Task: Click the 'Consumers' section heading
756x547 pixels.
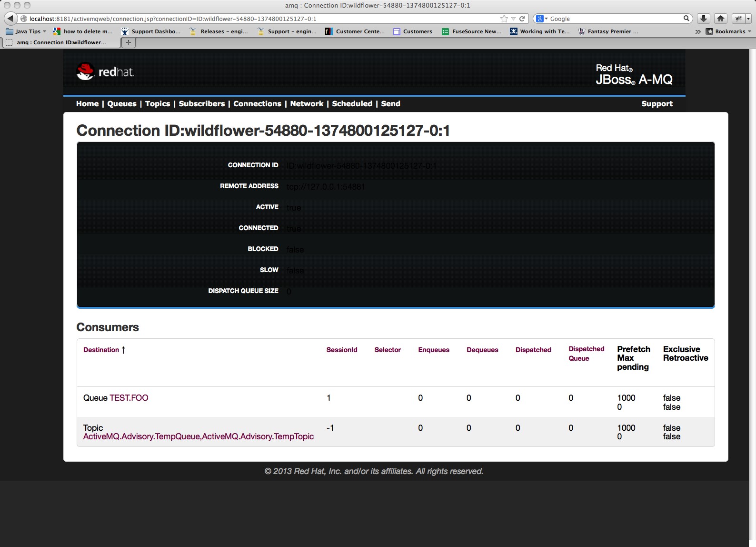Action: tap(108, 327)
